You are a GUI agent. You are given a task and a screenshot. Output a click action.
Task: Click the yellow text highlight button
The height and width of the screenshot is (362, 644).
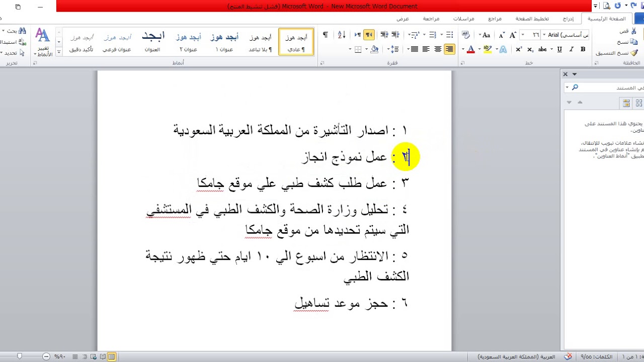click(488, 49)
